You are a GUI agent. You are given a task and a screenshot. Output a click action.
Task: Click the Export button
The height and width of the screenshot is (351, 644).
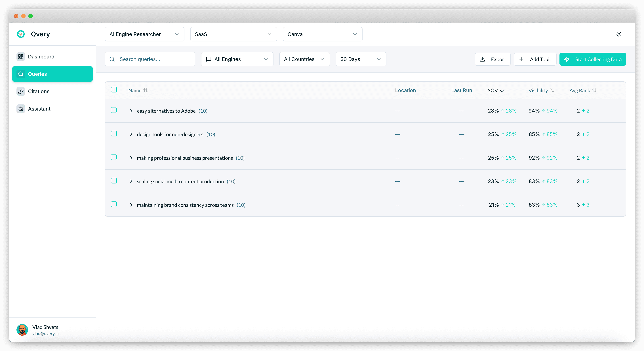493,59
